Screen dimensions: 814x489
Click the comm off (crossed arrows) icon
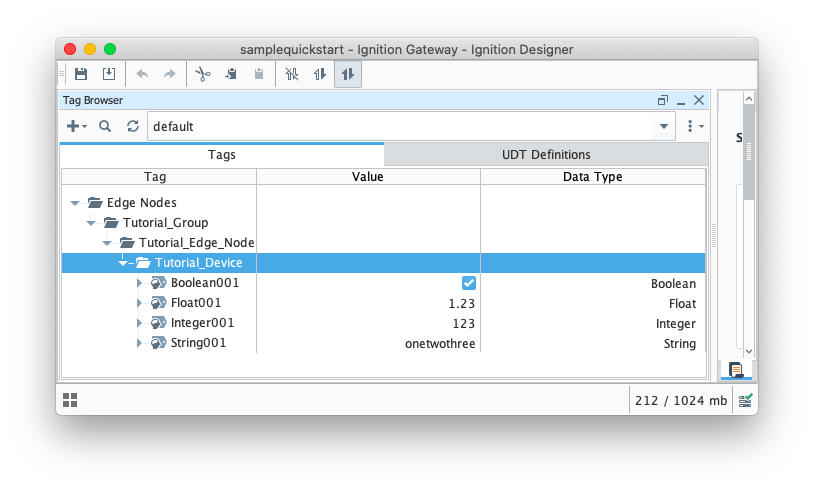[x=292, y=74]
